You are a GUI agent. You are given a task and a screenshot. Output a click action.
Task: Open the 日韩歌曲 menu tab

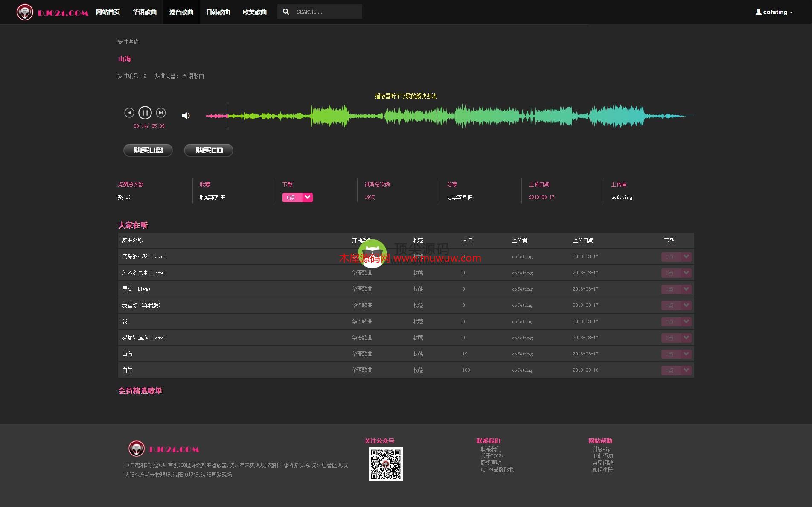(x=218, y=12)
